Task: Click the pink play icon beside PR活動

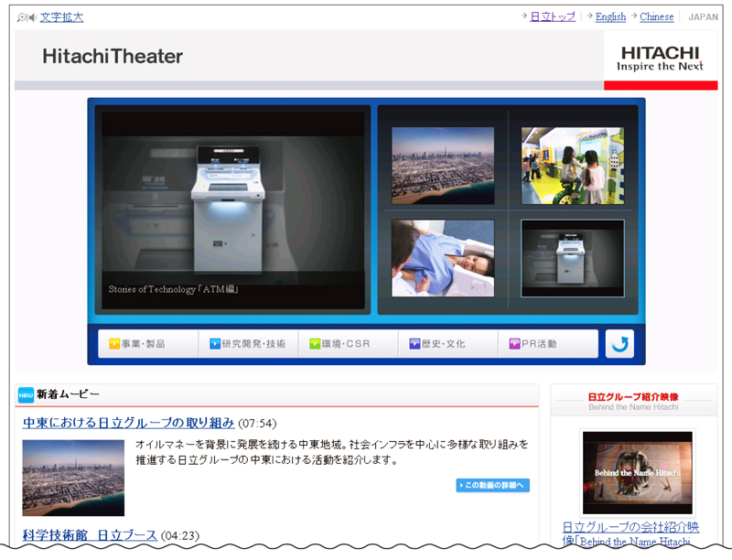Action: click(514, 344)
